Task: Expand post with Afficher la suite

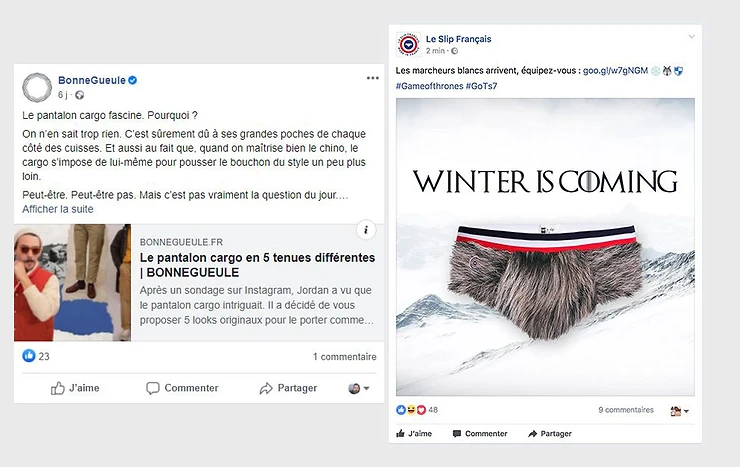Action: (58, 209)
